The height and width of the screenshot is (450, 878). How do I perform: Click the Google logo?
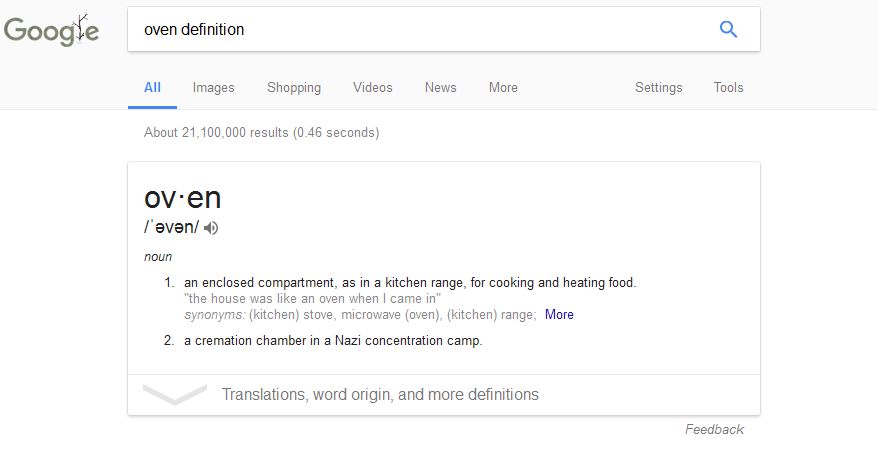click(x=52, y=30)
